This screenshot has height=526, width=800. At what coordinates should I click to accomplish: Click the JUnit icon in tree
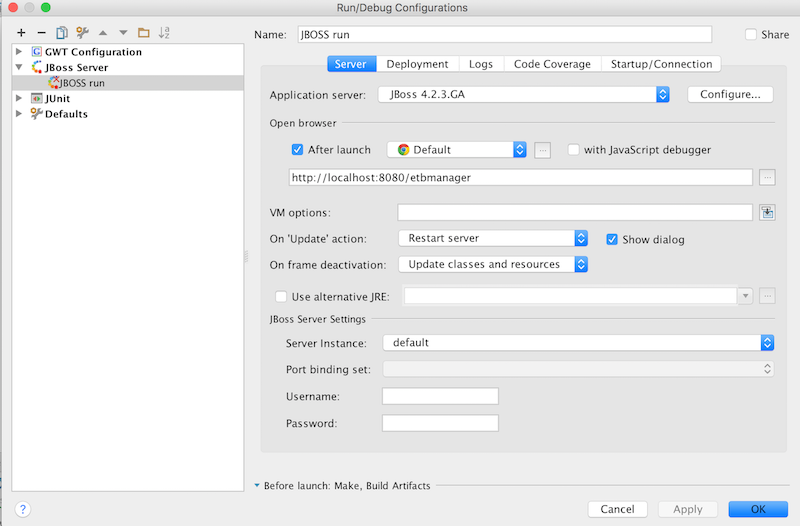36,98
